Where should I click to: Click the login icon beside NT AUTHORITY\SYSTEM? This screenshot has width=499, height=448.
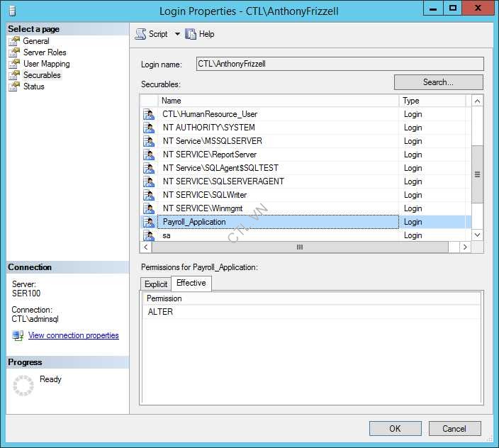click(149, 128)
